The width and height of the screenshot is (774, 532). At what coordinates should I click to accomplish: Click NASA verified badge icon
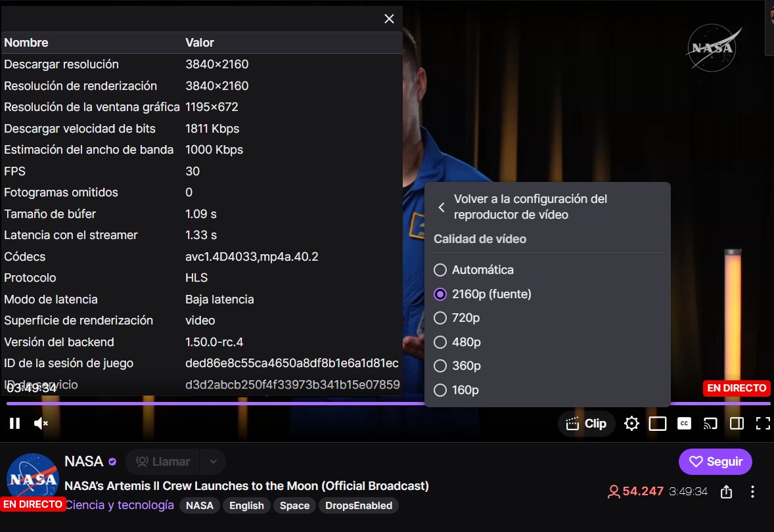112,462
